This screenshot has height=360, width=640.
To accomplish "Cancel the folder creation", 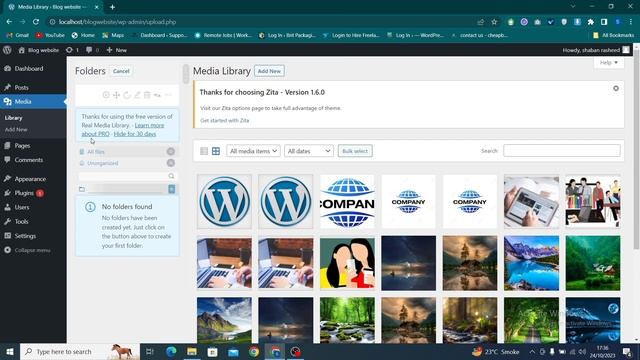I will point(121,71).
